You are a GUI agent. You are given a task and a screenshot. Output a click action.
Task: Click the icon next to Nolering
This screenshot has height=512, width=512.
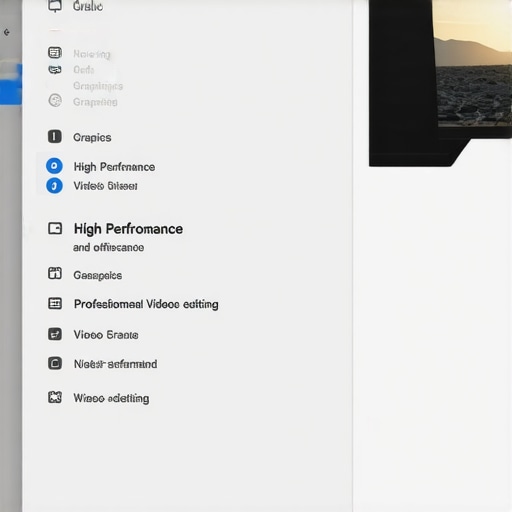coord(55,53)
